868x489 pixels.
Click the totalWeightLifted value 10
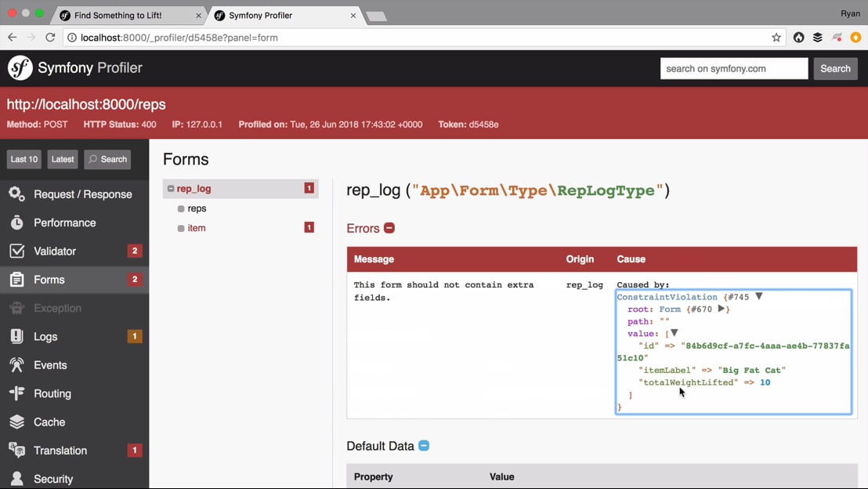coord(765,382)
